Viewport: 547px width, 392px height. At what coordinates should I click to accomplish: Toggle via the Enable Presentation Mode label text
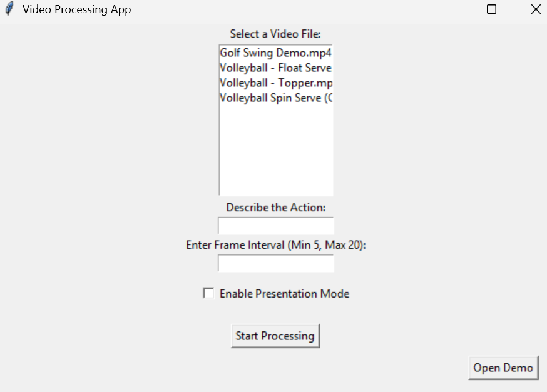tap(284, 294)
